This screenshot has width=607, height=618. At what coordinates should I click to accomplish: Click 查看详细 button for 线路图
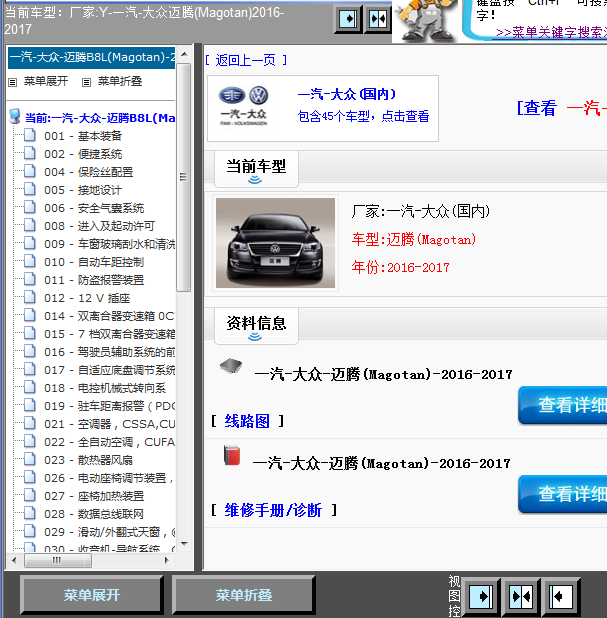point(563,405)
